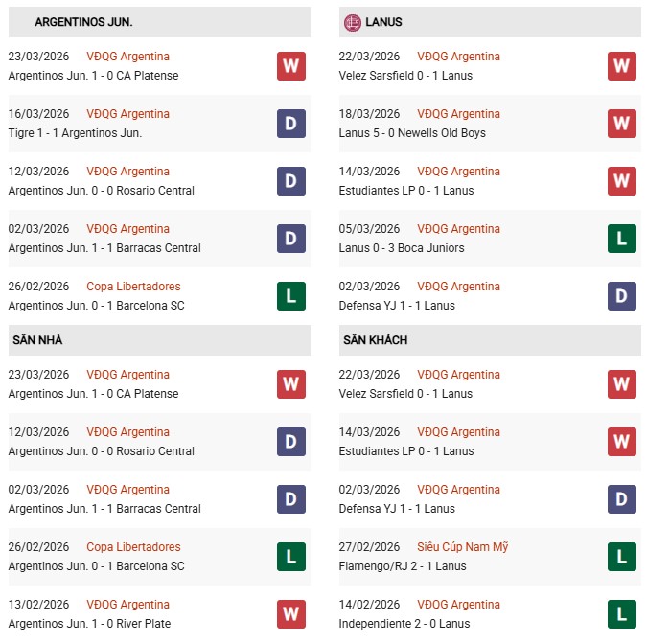Click D badge beside Tigre 1-1 Argentinos

pos(291,124)
